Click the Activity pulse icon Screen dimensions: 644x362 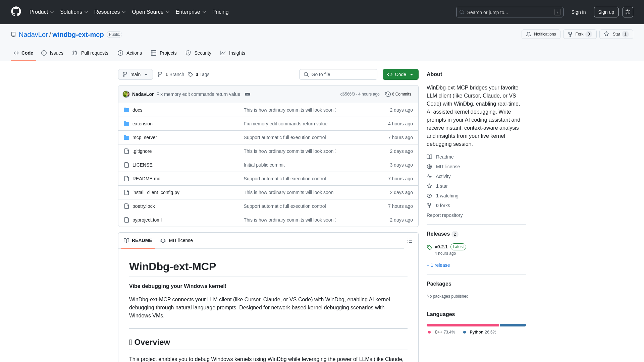point(429,176)
